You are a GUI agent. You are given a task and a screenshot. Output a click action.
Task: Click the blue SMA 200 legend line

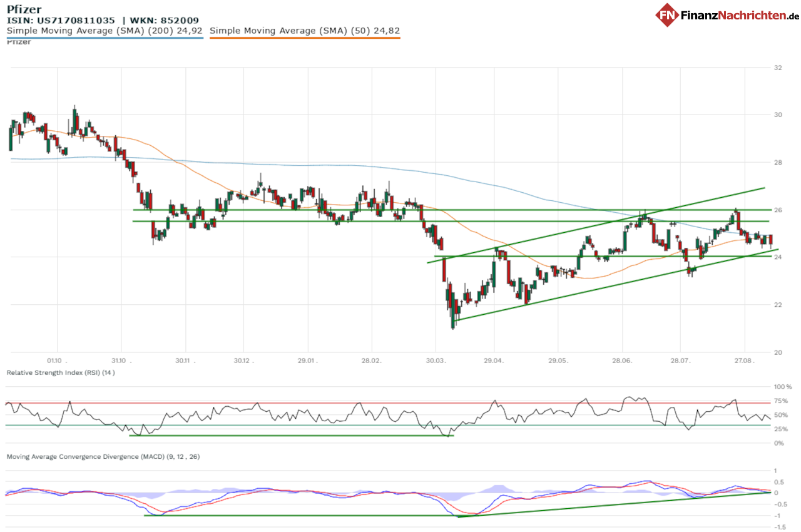coord(105,38)
